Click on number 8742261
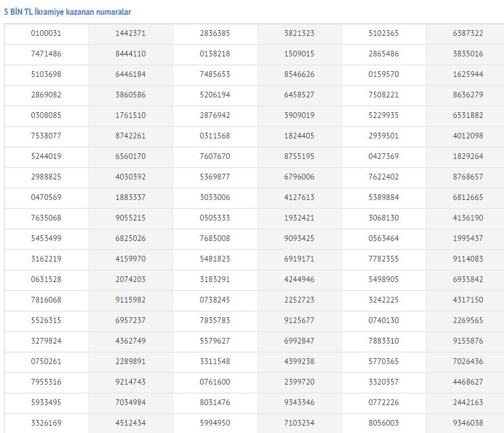This screenshot has width=504, height=433. coord(131,136)
